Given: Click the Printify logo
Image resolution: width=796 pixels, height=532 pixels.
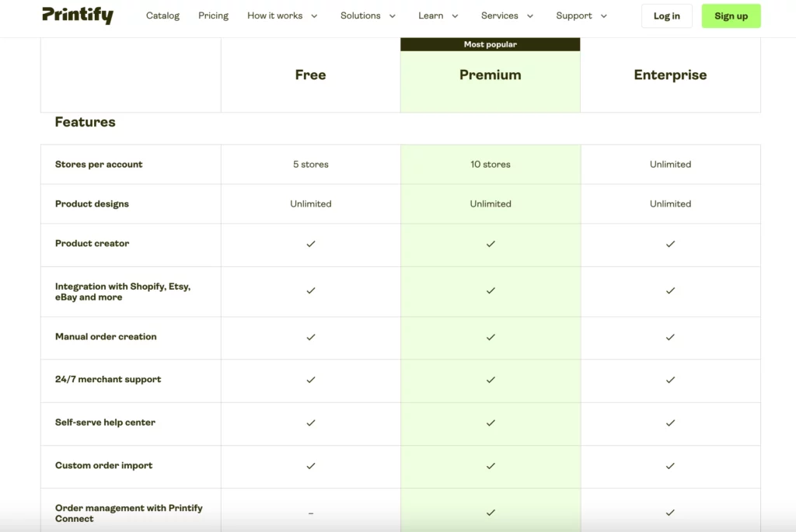Looking at the screenshot, I should click(77, 15).
